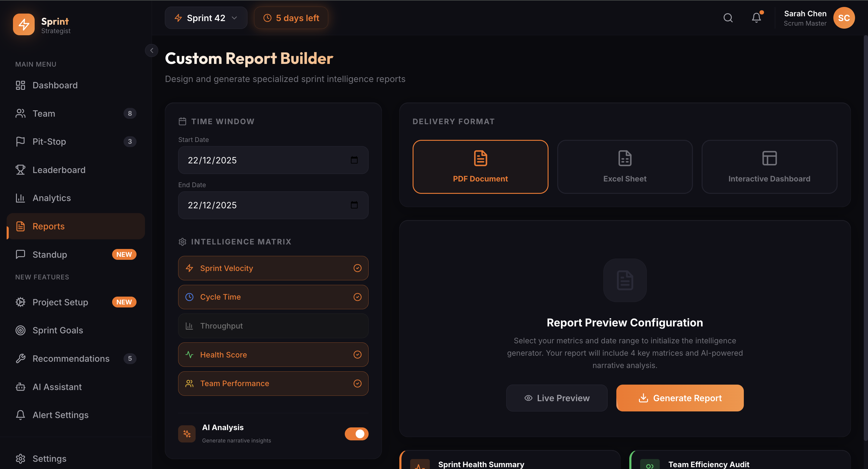Open End Date calendar picker

[354, 205]
